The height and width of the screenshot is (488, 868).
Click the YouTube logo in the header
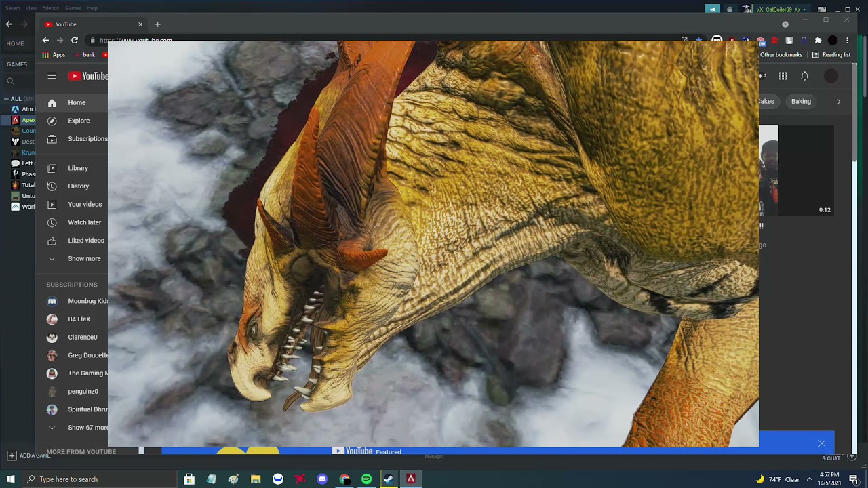[x=88, y=76]
